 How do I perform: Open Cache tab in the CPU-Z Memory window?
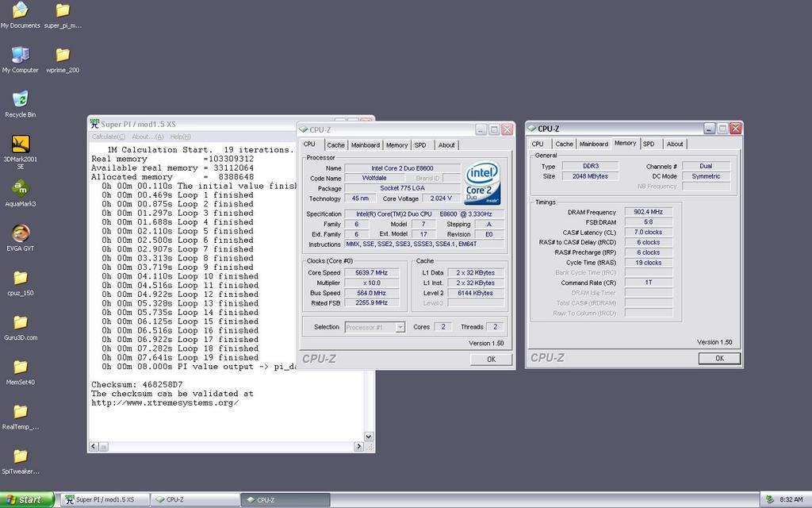pos(564,144)
